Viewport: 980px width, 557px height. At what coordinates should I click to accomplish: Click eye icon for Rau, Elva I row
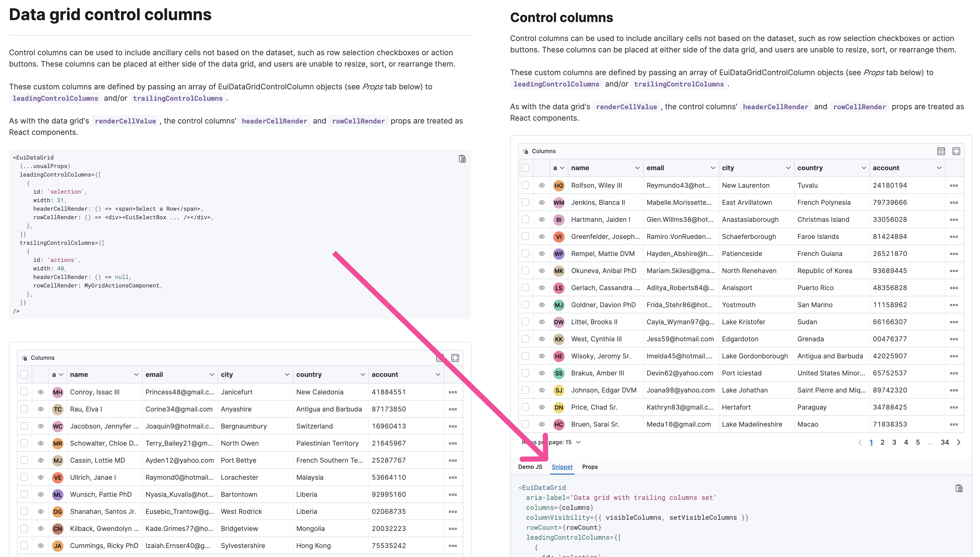click(x=40, y=409)
